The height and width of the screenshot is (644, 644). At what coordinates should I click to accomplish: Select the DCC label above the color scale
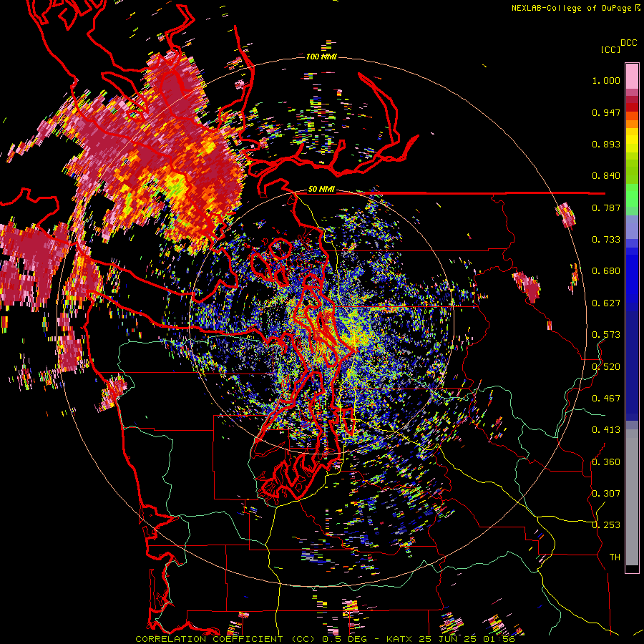point(628,43)
